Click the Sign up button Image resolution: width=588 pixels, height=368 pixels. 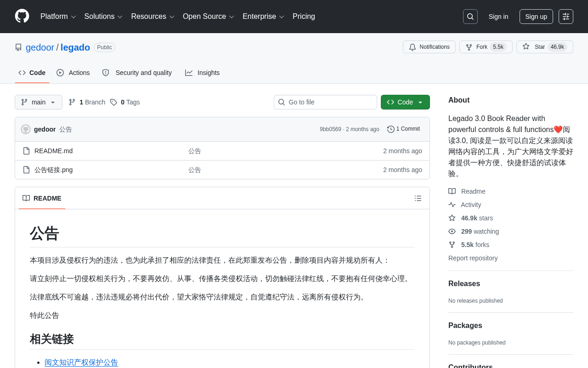click(536, 17)
